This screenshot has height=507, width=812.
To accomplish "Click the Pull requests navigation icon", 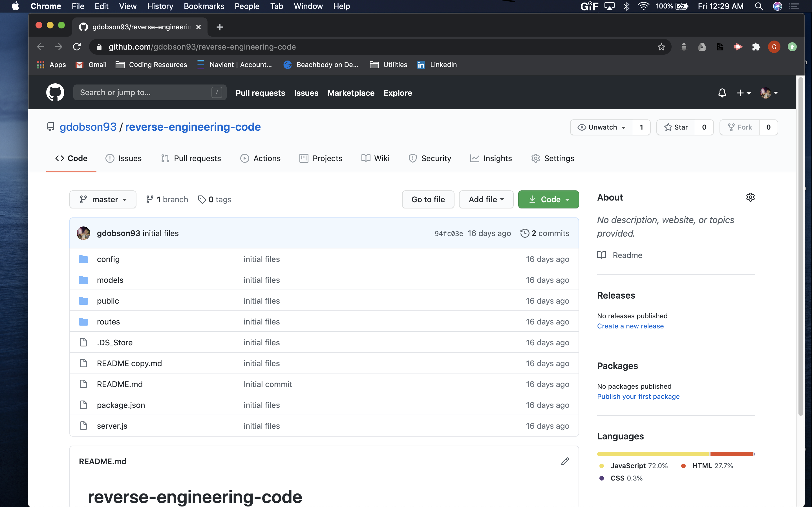I will (x=165, y=158).
